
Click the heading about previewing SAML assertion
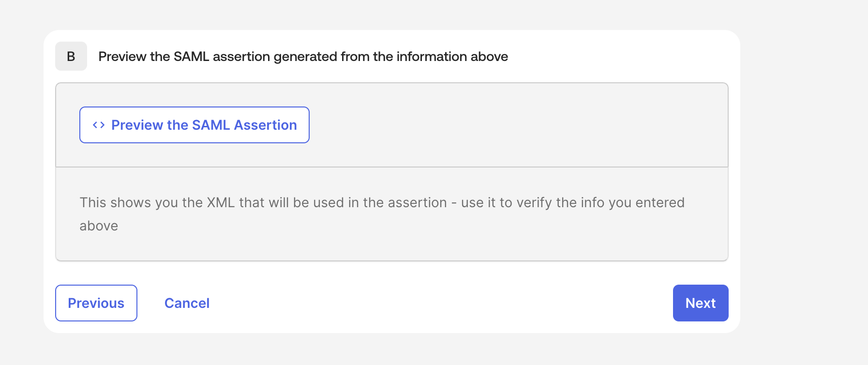pyautogui.click(x=303, y=57)
